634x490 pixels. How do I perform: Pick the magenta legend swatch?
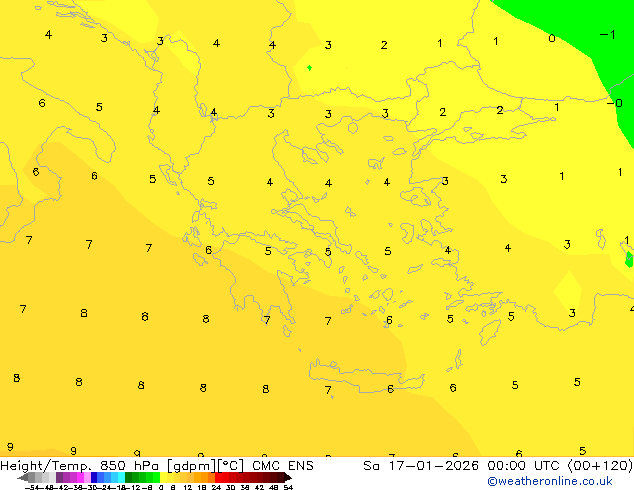80,477
